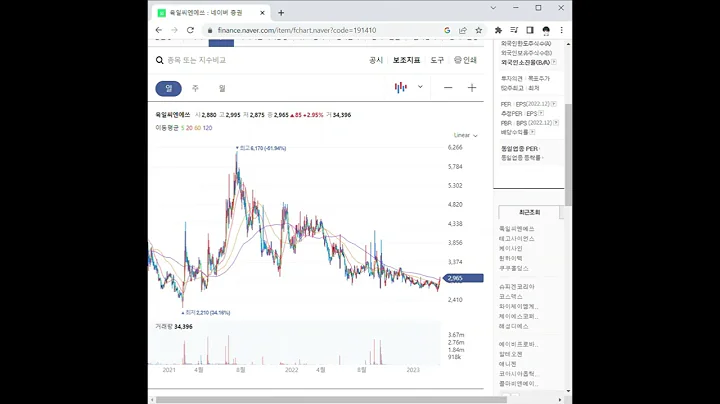
Task: Click the horizontal page scrollbar thumb
Action: pos(331,400)
